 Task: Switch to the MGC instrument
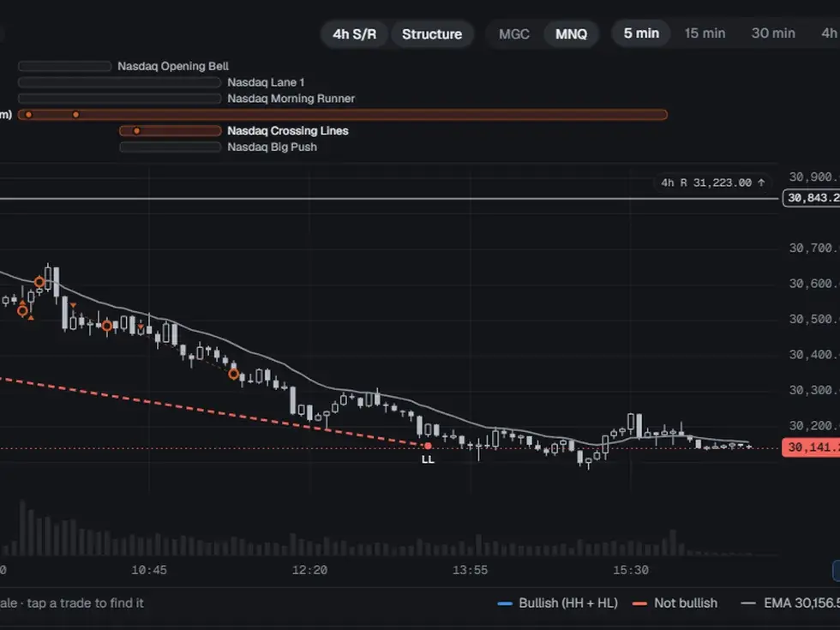coord(513,34)
